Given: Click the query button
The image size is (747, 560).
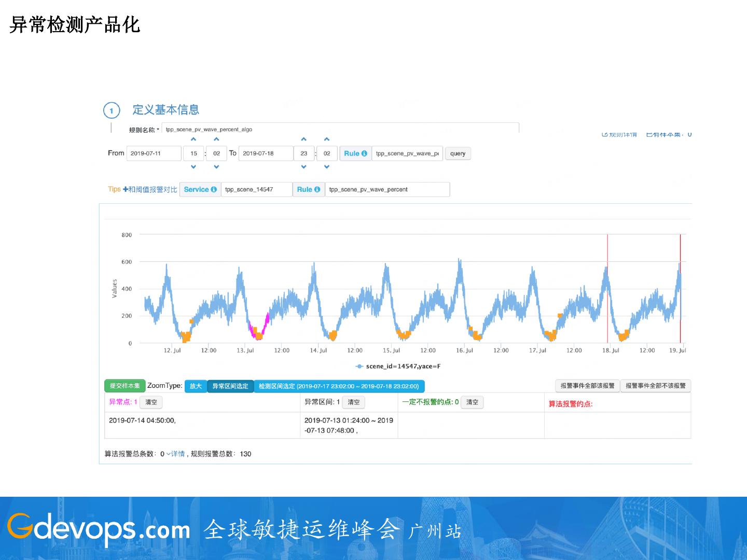Looking at the screenshot, I should pyautogui.click(x=458, y=153).
